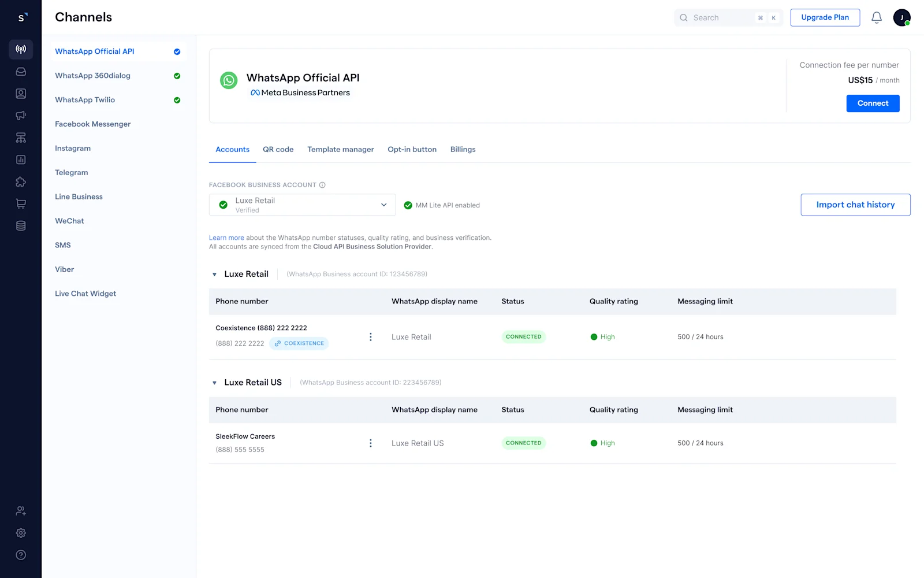This screenshot has height=578, width=924.
Task: Open the Template manager tab
Action: pyautogui.click(x=341, y=150)
